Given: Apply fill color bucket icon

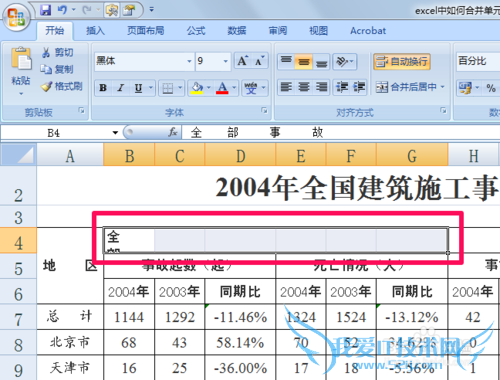Looking at the screenshot, I should coord(197,88).
